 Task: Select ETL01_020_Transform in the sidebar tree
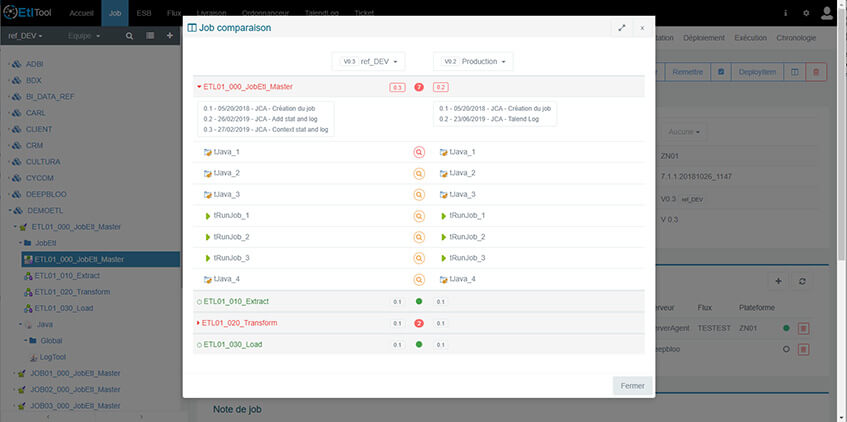point(72,292)
